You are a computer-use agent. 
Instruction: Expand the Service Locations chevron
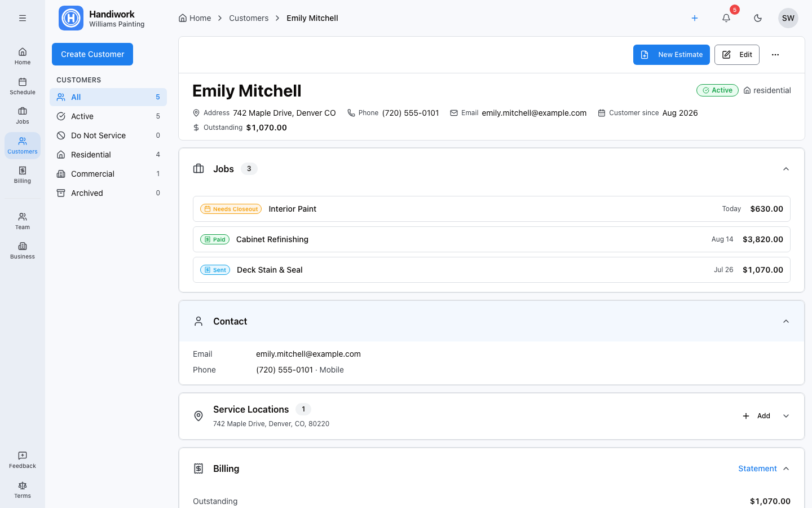click(786, 416)
